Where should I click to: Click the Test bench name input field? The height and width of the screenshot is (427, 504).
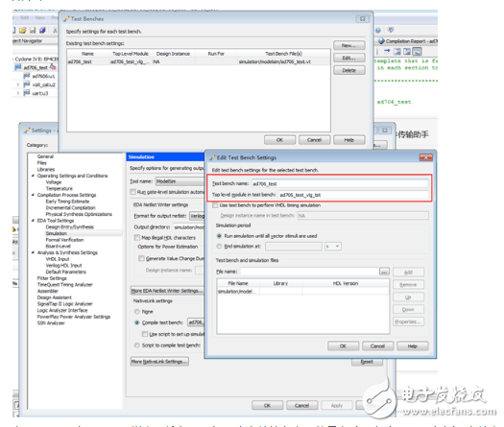[340, 184]
